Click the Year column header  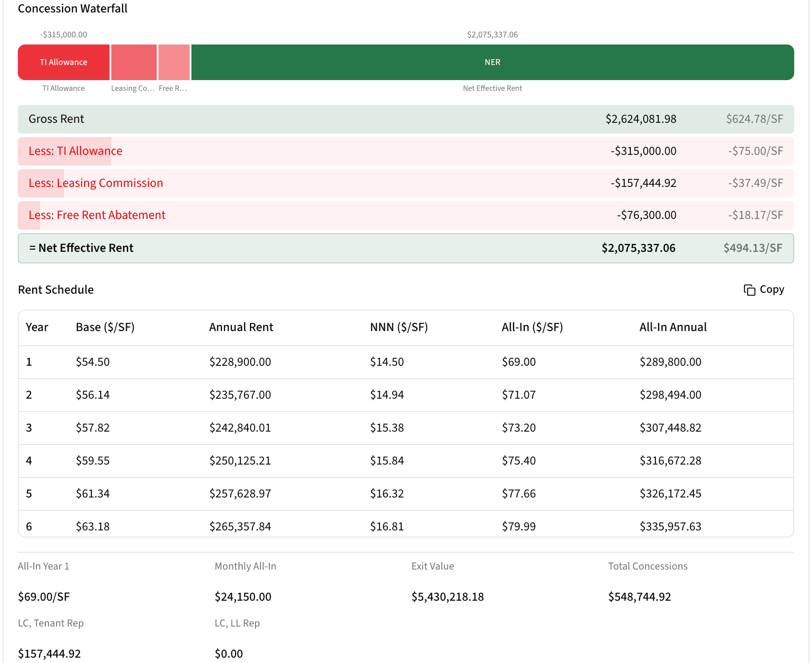pyautogui.click(x=37, y=327)
